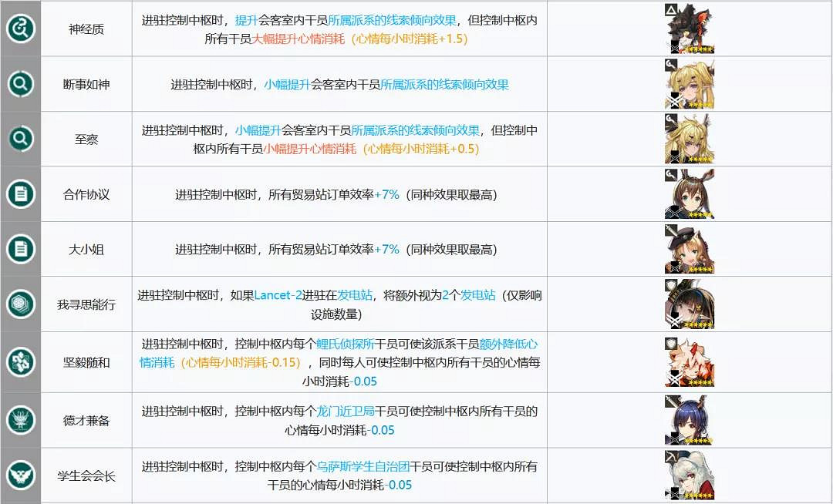The height and width of the screenshot is (504, 833).
Task: Open the operator portrait in 神经质 row
Action: coord(690,29)
